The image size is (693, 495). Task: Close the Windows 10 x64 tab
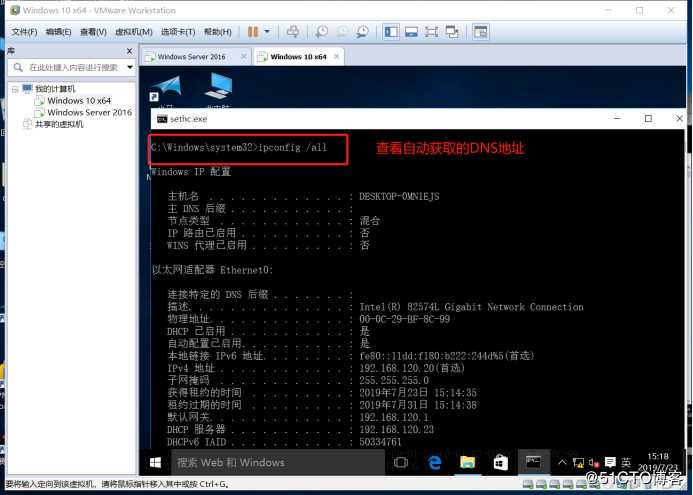click(337, 57)
